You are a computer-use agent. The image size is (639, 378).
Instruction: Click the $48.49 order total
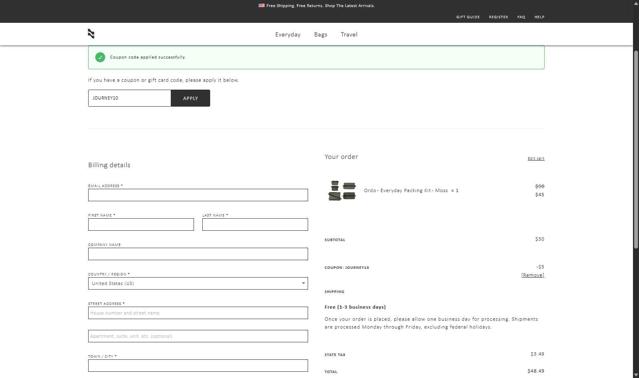point(536,371)
